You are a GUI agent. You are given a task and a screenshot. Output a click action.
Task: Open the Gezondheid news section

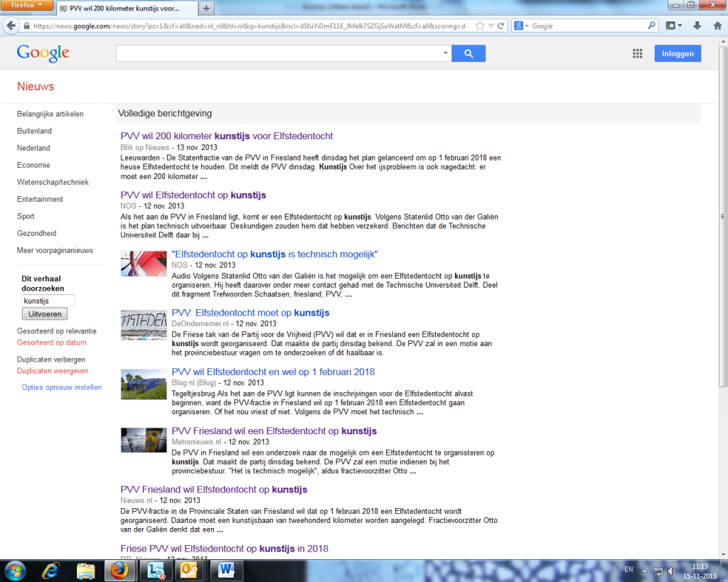point(37,234)
